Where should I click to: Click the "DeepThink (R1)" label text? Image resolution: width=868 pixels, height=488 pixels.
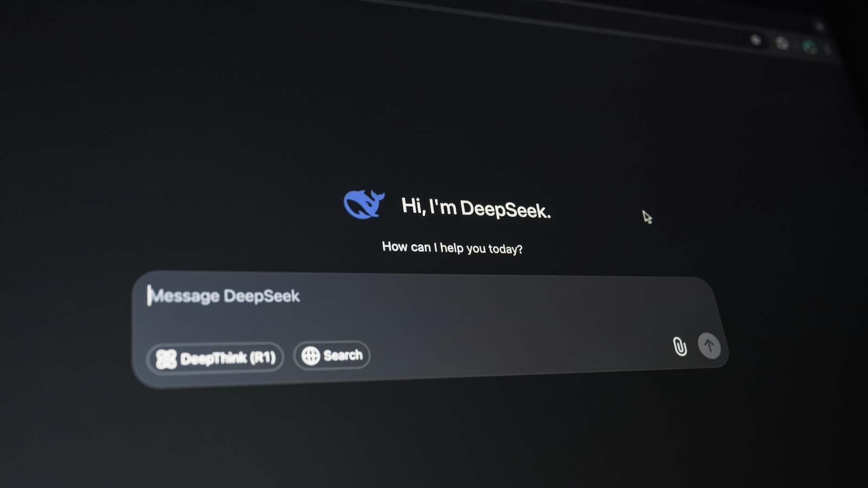coord(228,358)
